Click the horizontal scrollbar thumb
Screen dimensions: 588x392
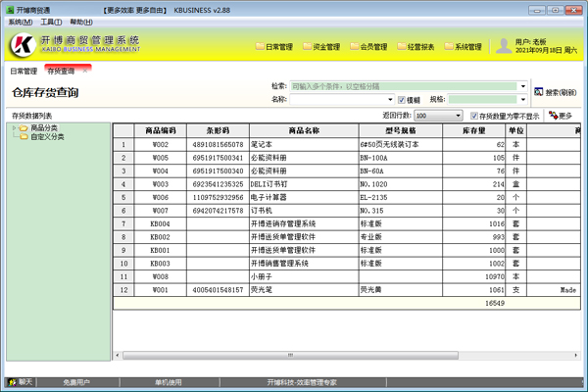[x=290, y=355]
